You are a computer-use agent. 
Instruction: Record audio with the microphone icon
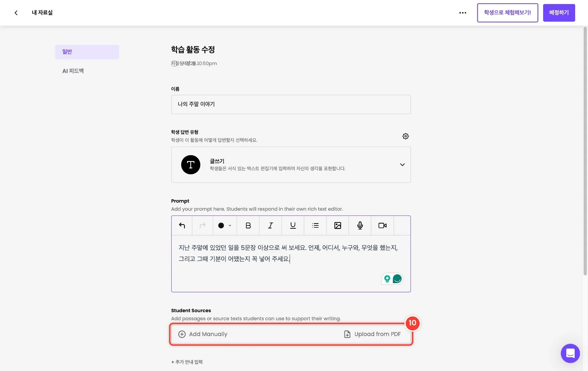pos(360,225)
